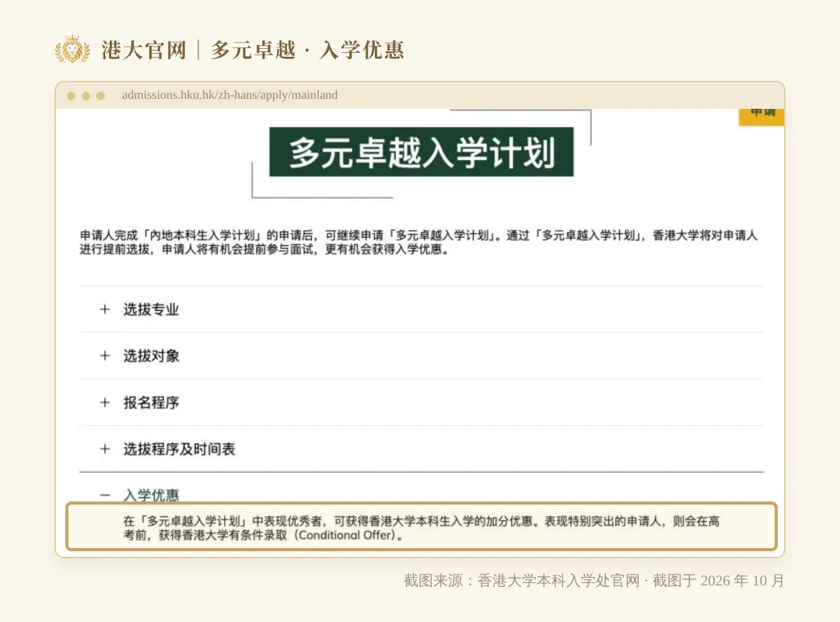Click the 截图来源 caption text
This screenshot has width=840, height=622.
(x=593, y=581)
